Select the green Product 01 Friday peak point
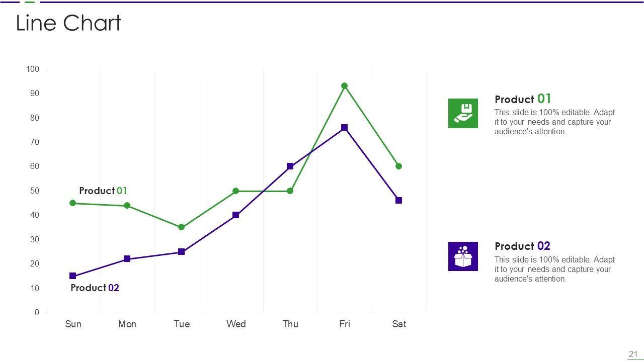The image size is (644, 362). point(345,86)
